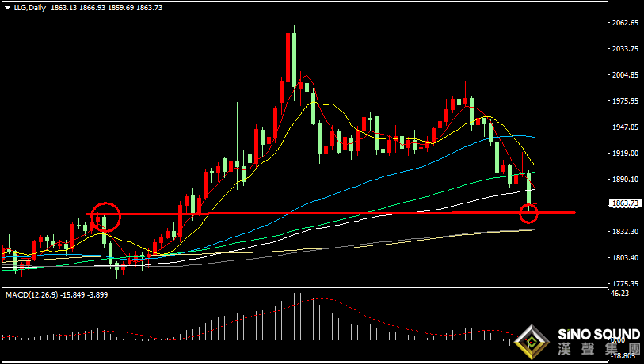Click the 1919.00 price scale label
This screenshot has height=364, width=644.
[x=625, y=153]
